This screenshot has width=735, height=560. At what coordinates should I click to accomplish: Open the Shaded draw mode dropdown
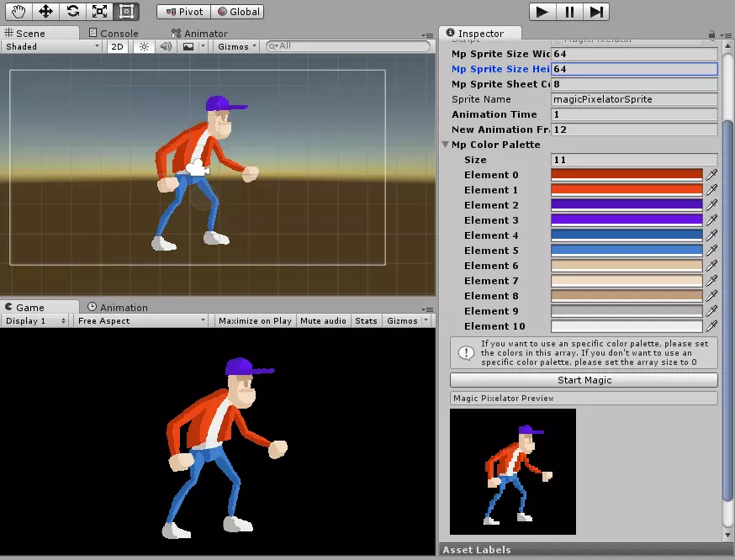tap(51, 46)
